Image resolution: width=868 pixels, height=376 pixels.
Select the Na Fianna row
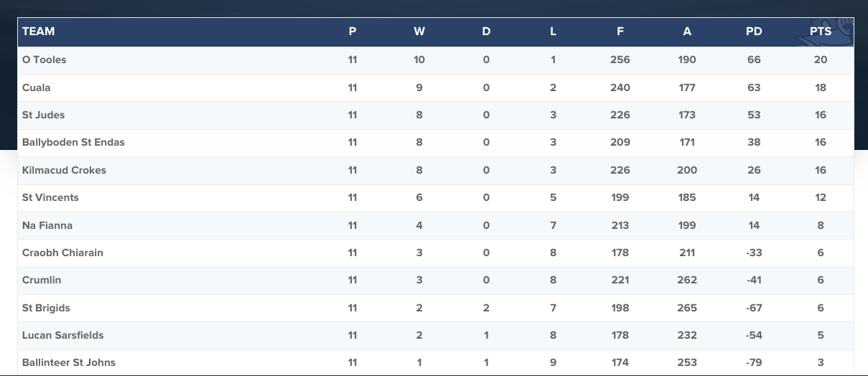[x=436, y=225]
